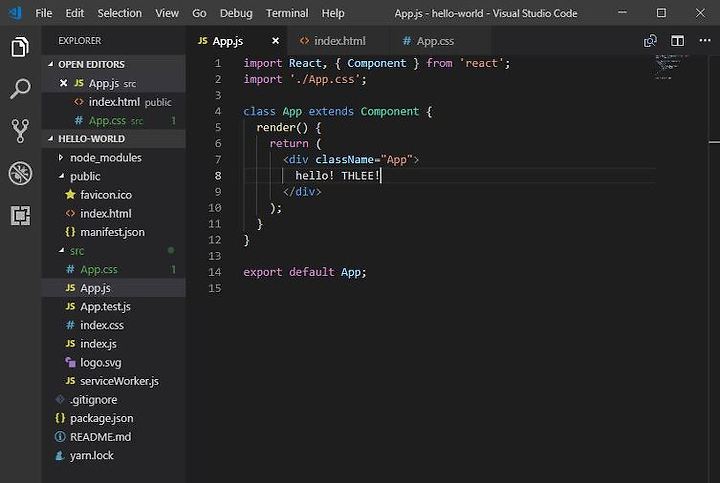Open the Debug menu
Viewport: 720px width, 483px height.
click(236, 13)
